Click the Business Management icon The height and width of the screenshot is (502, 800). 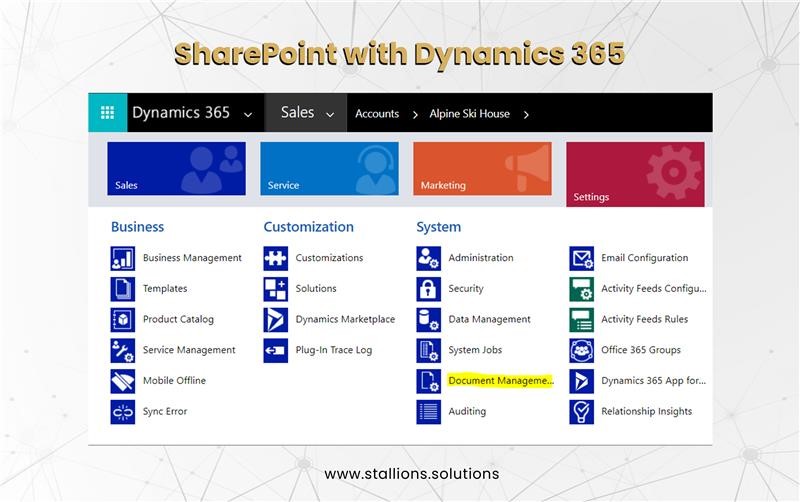click(123, 258)
